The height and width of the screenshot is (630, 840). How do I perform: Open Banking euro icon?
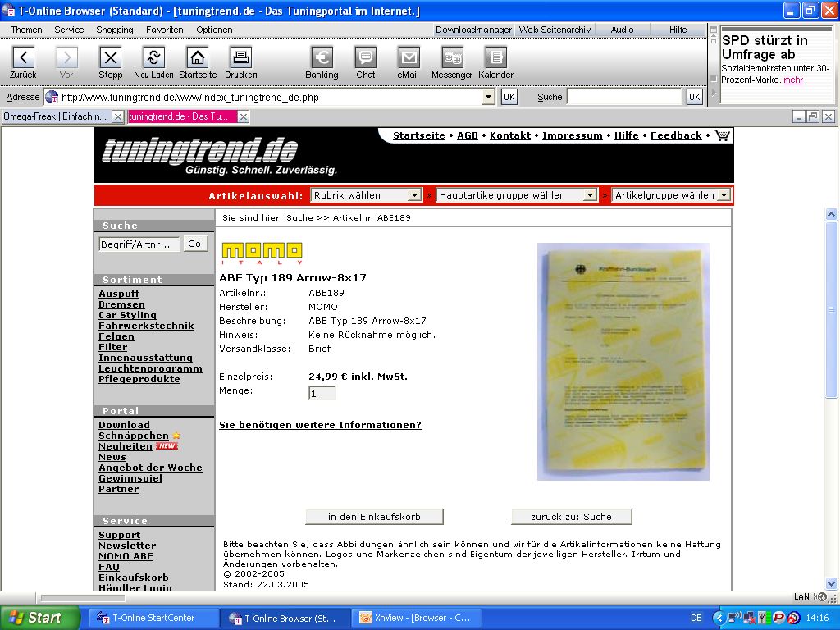coord(322,57)
